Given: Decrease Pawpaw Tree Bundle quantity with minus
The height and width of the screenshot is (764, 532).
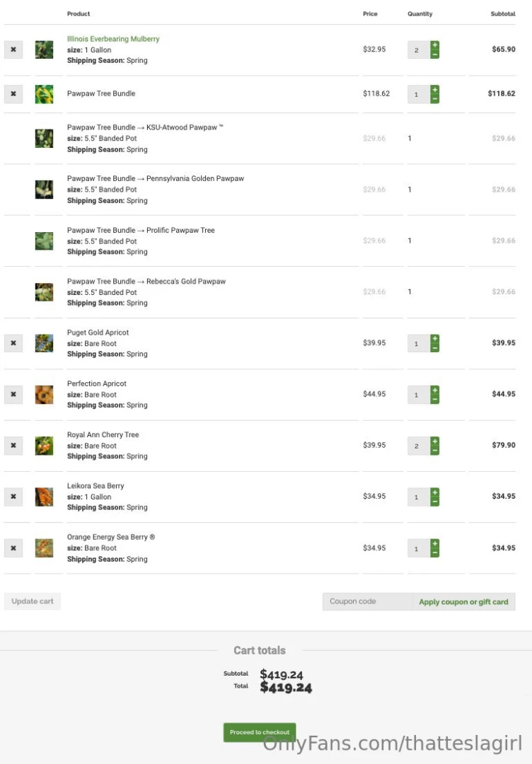Looking at the screenshot, I should (x=435, y=99).
